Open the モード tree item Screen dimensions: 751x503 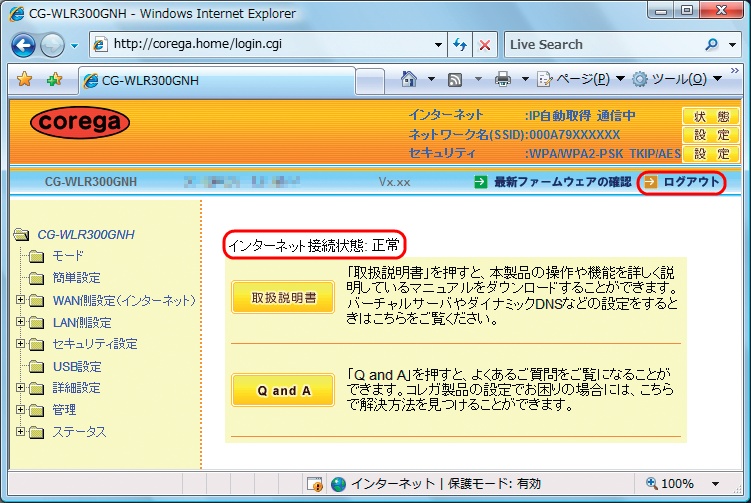tap(68, 256)
